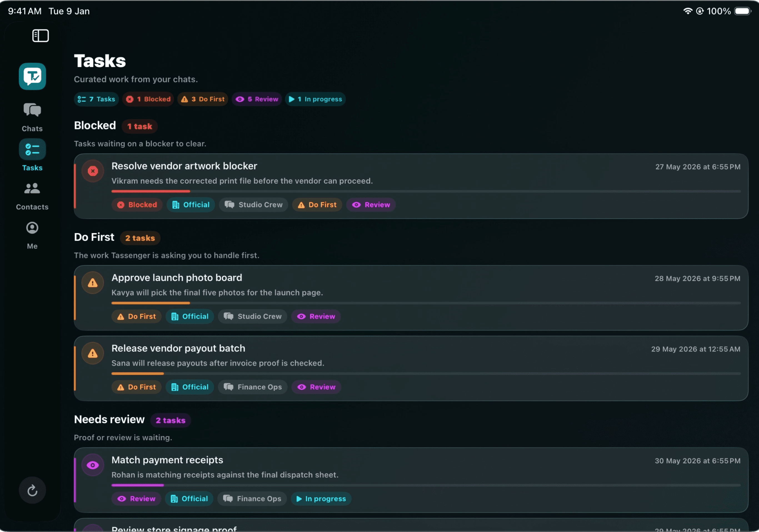Image resolution: width=759 pixels, height=532 pixels.
Task: Click date 28 May 2026 at 9:55 PM
Action: 698,279
